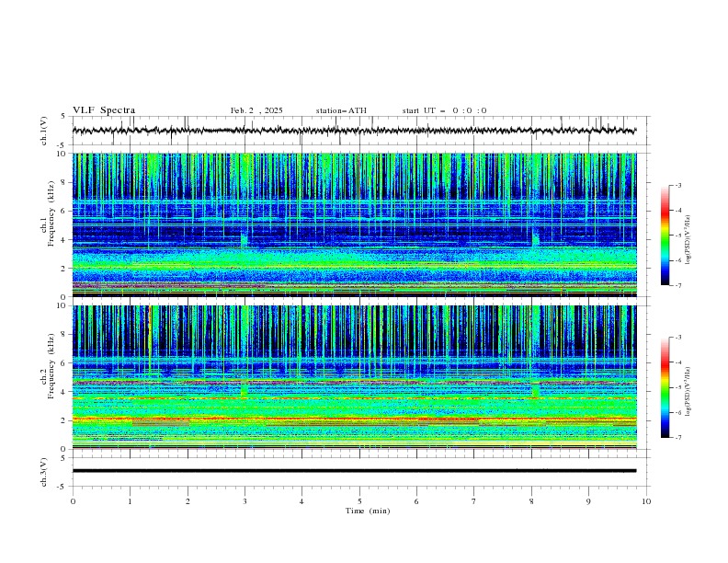
Task: Click the ch.2 'Frequency (kHz)' axis label
Action: pyautogui.click(x=51, y=366)
